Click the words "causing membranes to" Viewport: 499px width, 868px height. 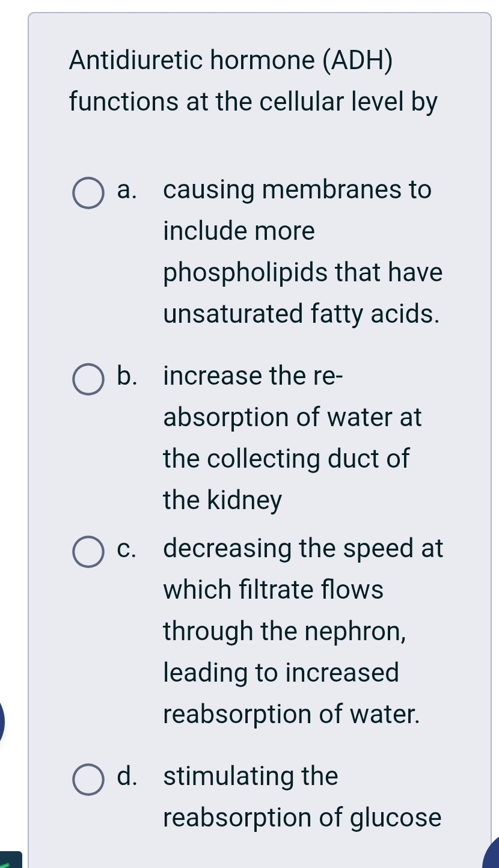click(x=297, y=191)
